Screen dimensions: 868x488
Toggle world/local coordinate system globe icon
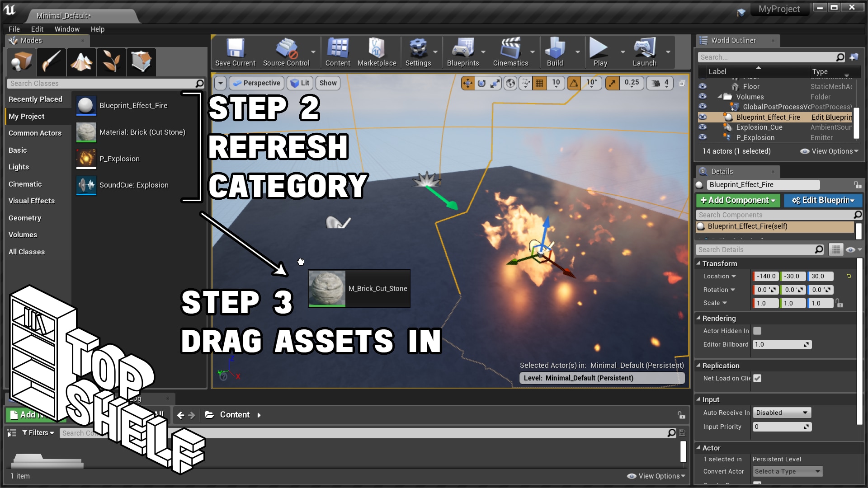(510, 83)
